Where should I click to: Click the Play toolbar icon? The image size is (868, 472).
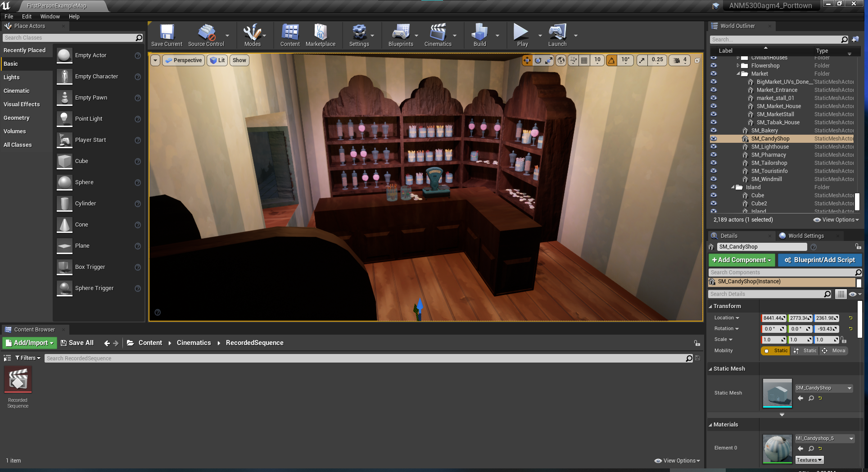pos(522,35)
